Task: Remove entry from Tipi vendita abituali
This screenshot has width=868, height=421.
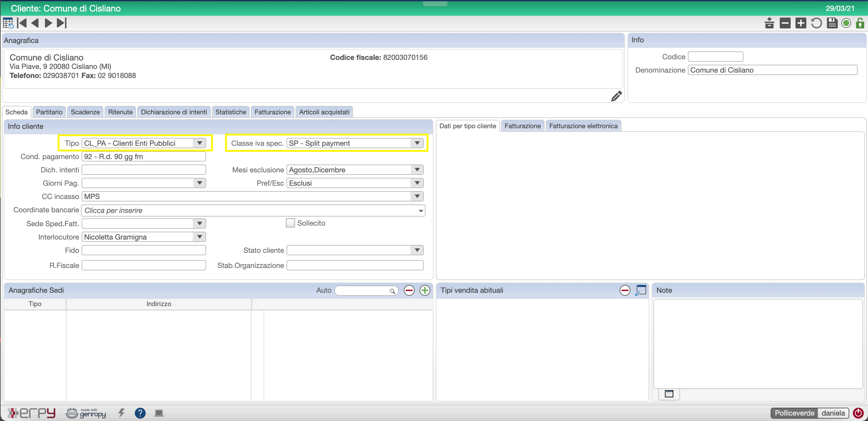Action: [x=625, y=290]
